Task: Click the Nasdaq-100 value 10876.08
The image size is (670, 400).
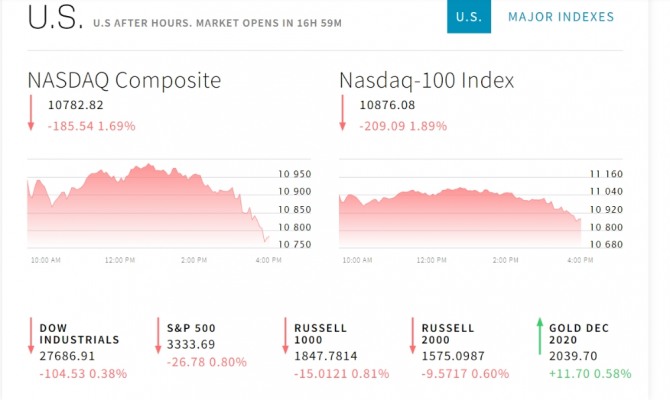Action: 387,105
